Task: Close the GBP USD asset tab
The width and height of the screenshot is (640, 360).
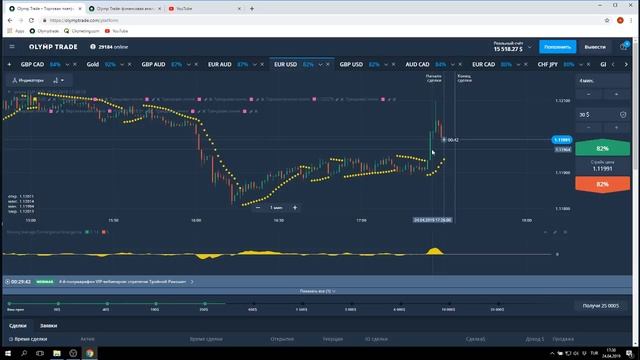Action: 393,64
